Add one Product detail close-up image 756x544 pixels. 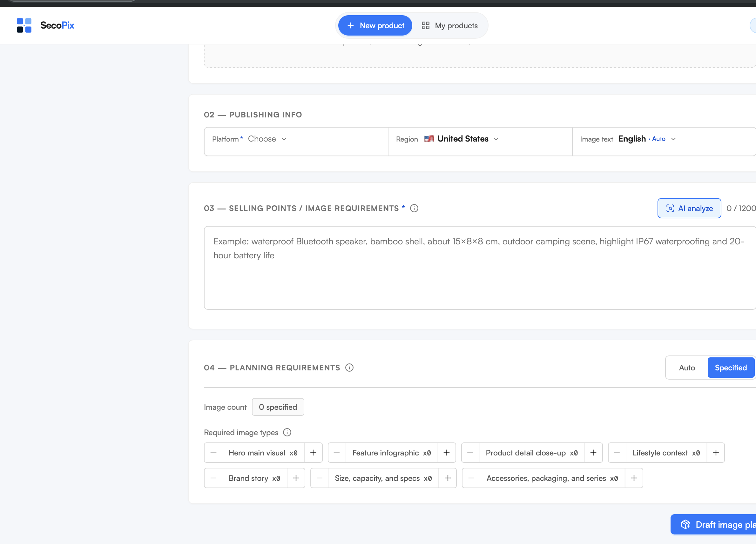(x=593, y=453)
